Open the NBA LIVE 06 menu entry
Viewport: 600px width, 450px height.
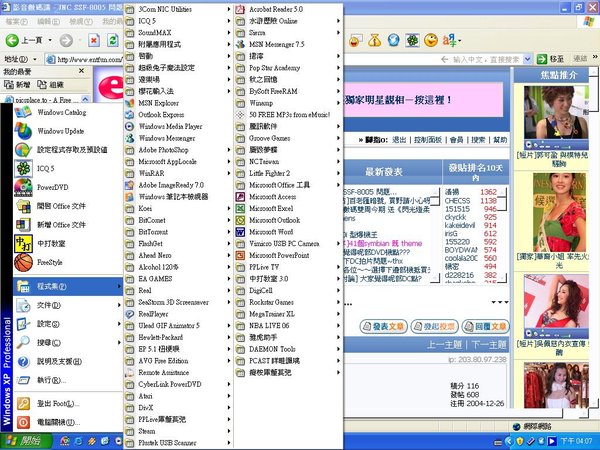(288, 326)
